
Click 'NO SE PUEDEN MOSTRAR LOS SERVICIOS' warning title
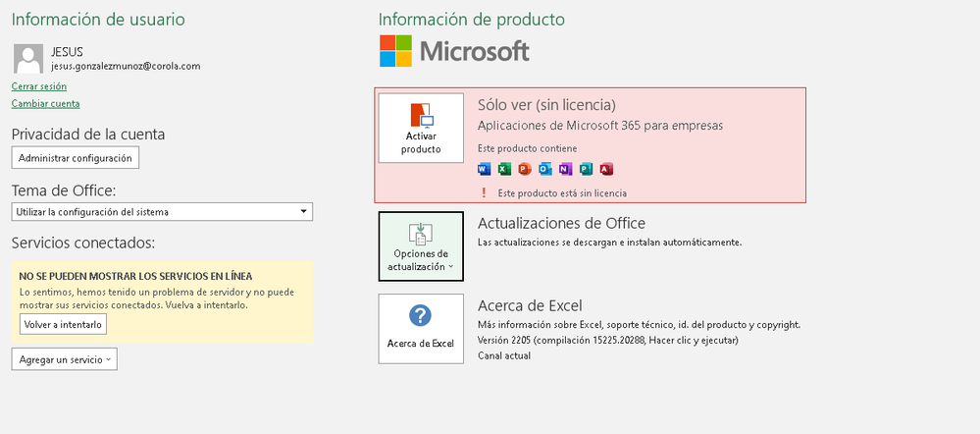(135, 276)
